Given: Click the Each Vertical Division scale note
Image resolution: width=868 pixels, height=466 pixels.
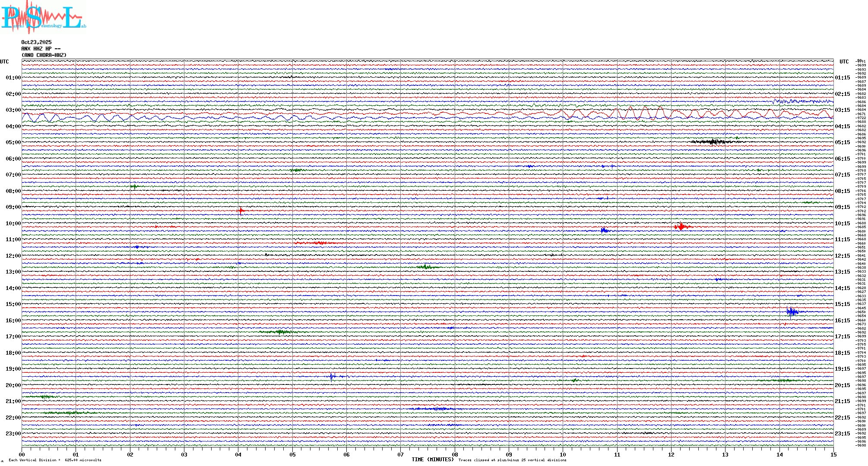Looking at the screenshot, I should click(54, 460).
